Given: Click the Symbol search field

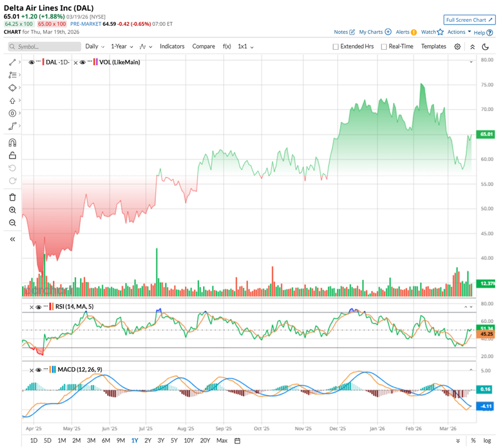Looking at the screenshot, I should tap(44, 47).
